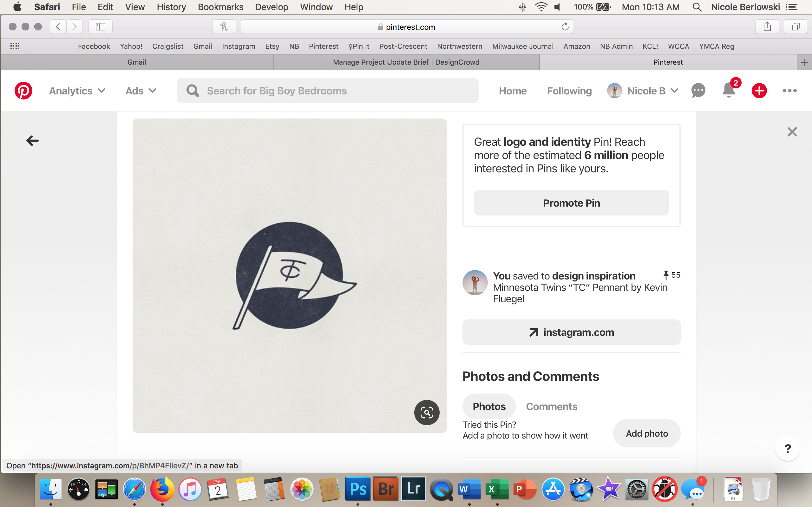812x507 pixels.
Task: Reload the page with the refresh icon
Action: (565, 27)
